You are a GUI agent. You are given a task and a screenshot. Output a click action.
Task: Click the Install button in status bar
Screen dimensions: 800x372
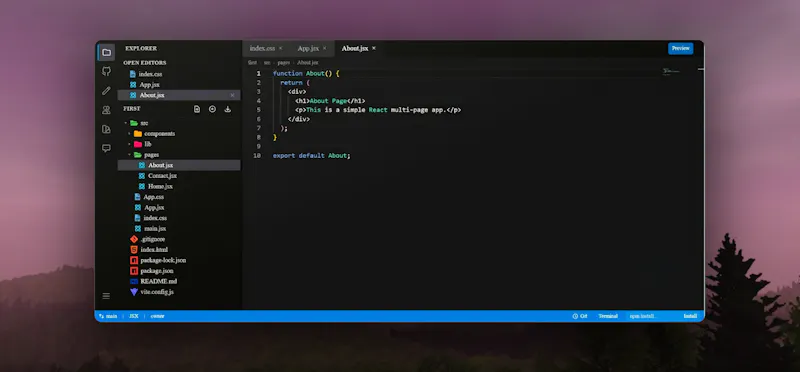pyautogui.click(x=690, y=316)
